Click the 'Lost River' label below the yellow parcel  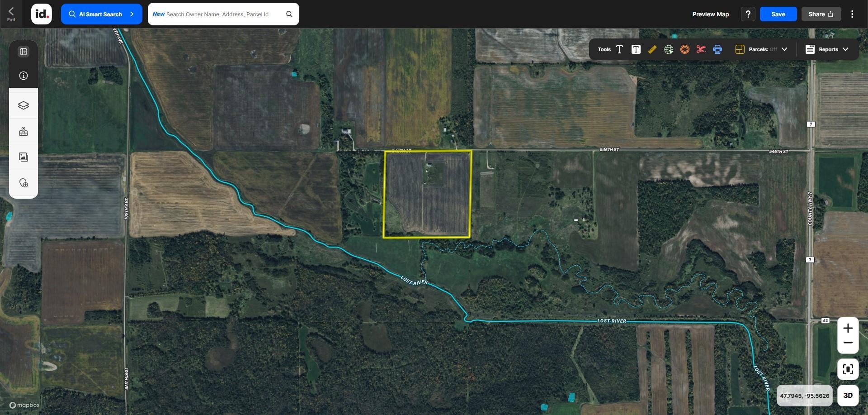pyautogui.click(x=414, y=281)
